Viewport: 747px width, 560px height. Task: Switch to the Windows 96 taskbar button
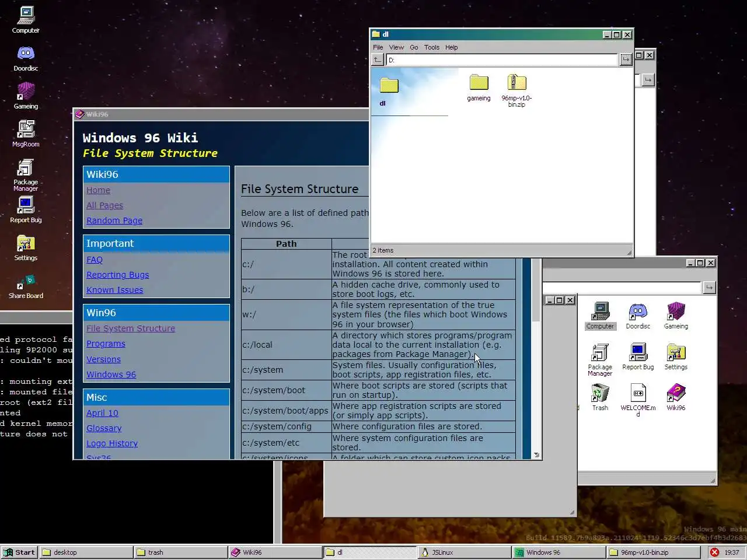click(559, 552)
